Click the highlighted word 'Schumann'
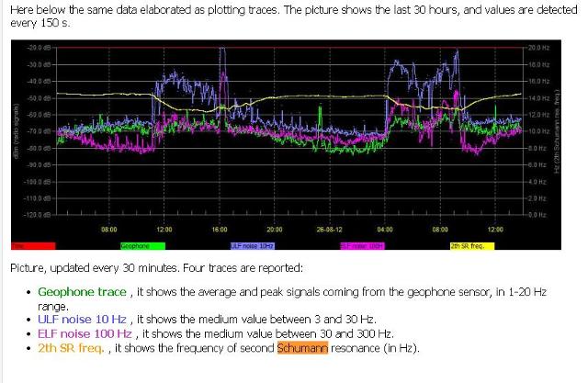This screenshot has width=588, height=383. (x=302, y=348)
